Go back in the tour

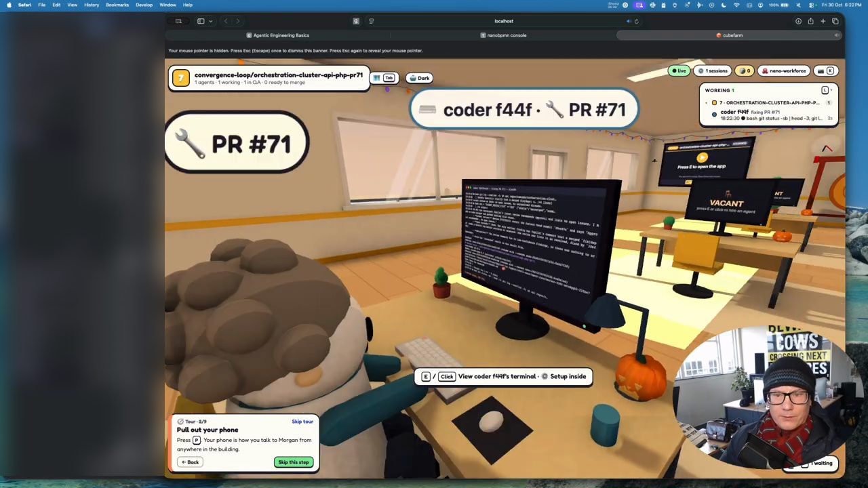(190, 462)
